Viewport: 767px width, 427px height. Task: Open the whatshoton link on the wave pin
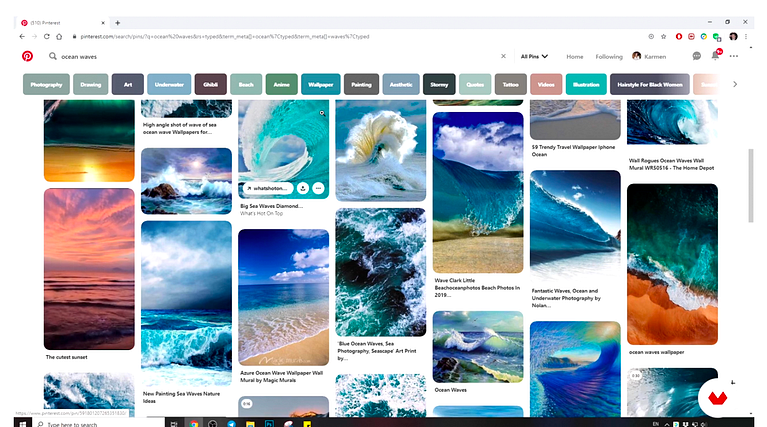click(x=268, y=188)
